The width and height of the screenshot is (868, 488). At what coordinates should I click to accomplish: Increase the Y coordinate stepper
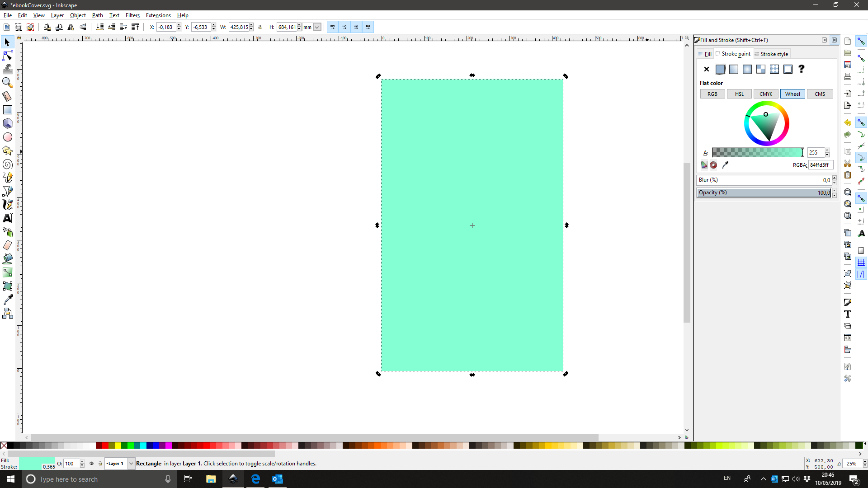point(214,25)
